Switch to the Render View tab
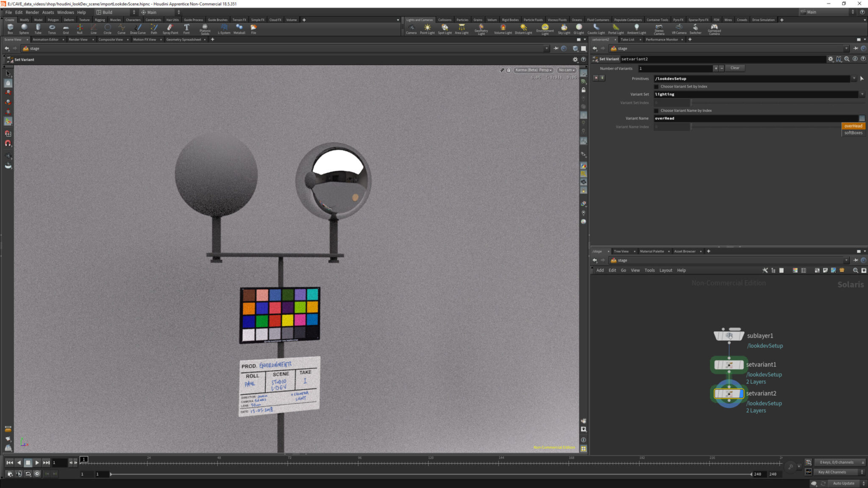The height and width of the screenshot is (488, 868). pos(78,39)
